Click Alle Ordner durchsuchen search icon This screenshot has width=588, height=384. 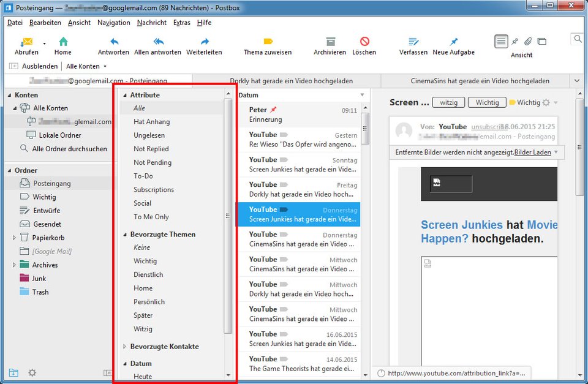click(x=24, y=148)
